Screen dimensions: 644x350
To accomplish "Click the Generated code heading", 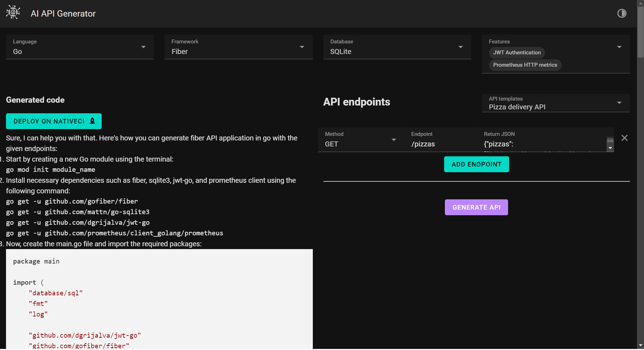I will click(x=35, y=100).
